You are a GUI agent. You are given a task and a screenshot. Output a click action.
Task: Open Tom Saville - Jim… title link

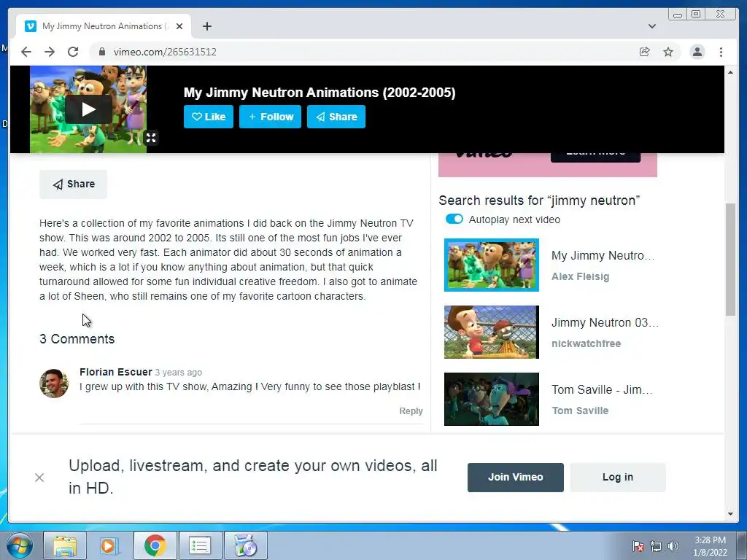pyautogui.click(x=602, y=390)
